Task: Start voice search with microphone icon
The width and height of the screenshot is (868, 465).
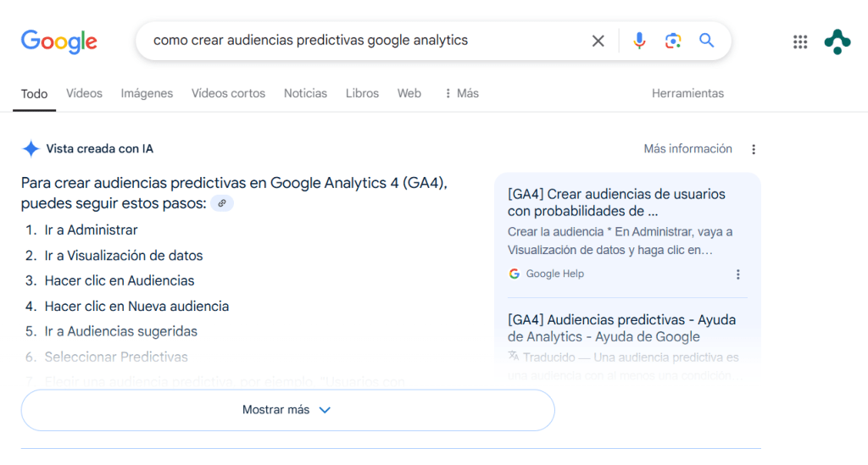Action: pyautogui.click(x=639, y=41)
